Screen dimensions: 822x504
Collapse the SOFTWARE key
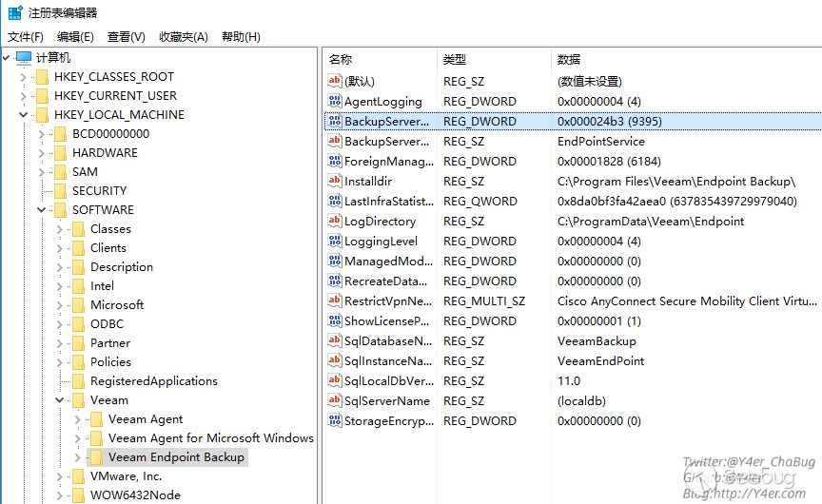(x=42, y=210)
